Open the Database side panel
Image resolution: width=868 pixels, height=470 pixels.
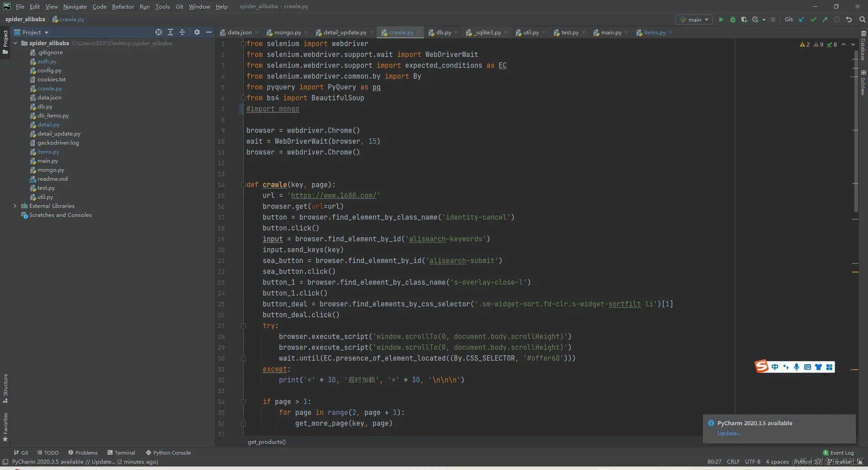(863, 46)
